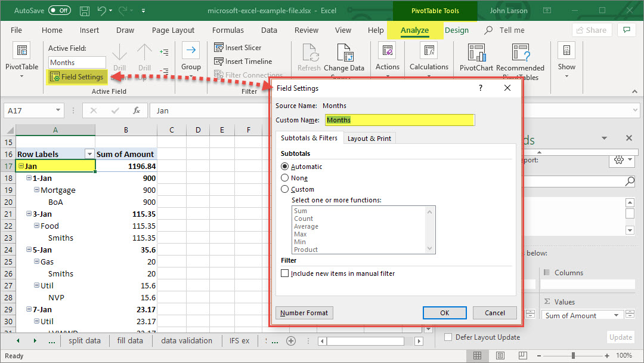Open the Row Labels filter dropdown

pyautogui.click(x=89, y=154)
